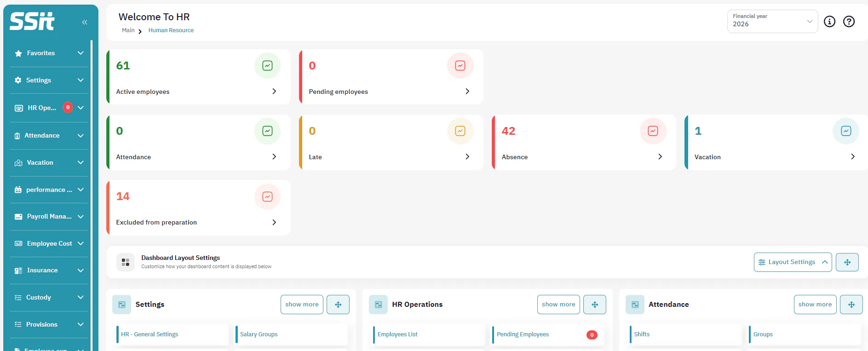
Task: Expand the Payroll Management sidebar menu
Action: [48, 217]
